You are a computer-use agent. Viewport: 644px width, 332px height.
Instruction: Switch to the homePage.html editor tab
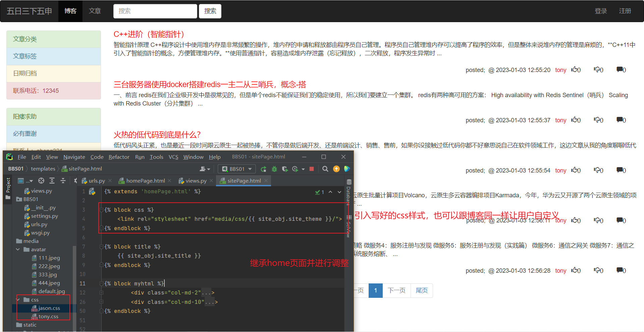(x=146, y=181)
